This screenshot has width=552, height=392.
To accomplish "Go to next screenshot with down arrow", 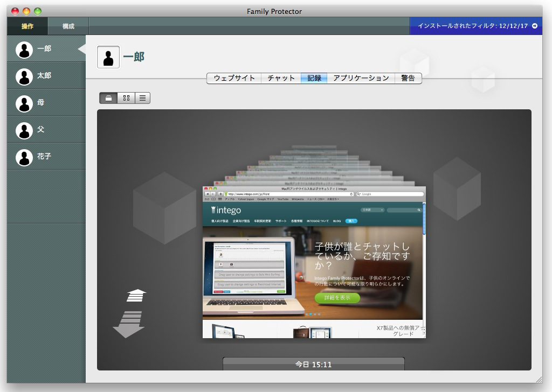I will click(x=129, y=324).
